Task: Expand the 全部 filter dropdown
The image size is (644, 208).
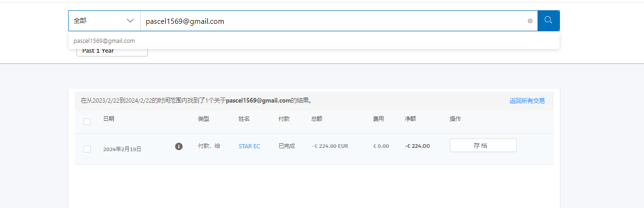Action: click(104, 21)
